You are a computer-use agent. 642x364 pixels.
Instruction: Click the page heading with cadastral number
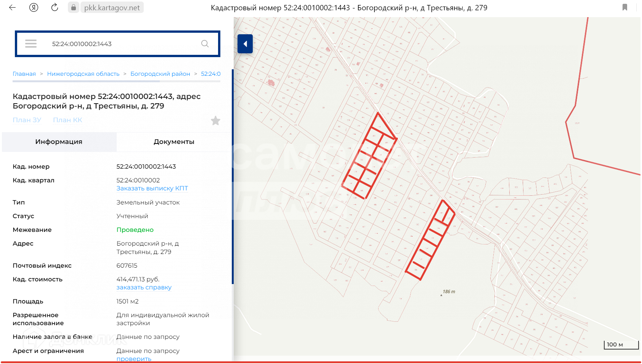pyautogui.click(x=107, y=101)
